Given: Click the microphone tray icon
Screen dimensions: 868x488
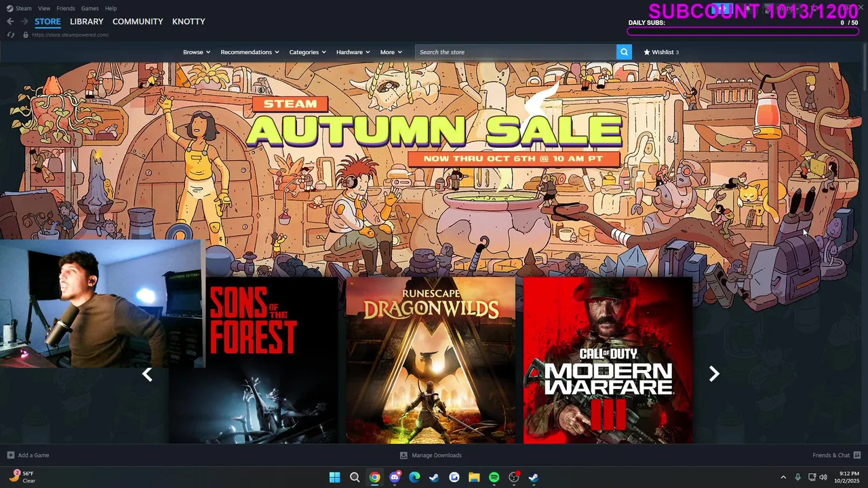Looking at the screenshot, I should [x=797, y=477].
